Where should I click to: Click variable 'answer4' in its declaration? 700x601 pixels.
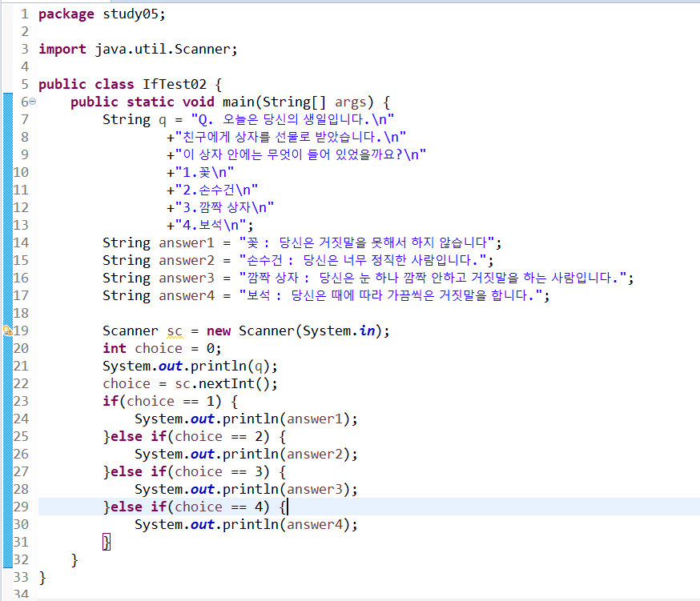(187, 296)
